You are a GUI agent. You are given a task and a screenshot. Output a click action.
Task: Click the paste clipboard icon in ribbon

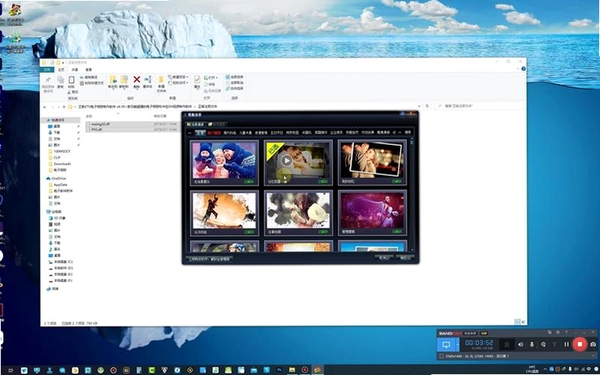[71, 80]
